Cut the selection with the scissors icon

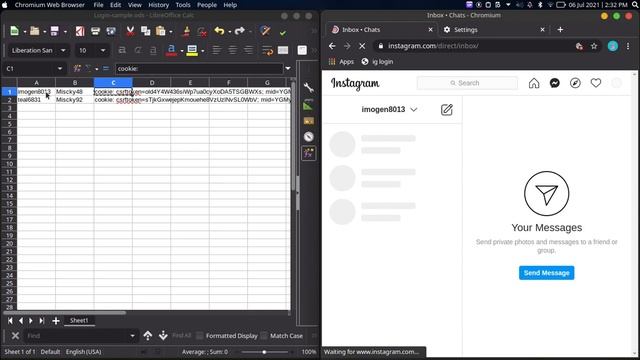pos(130,31)
